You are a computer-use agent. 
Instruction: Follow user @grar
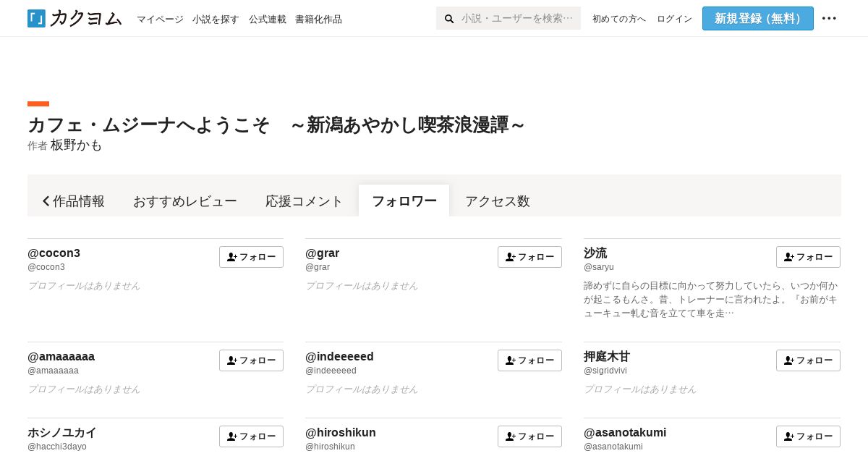click(x=529, y=257)
